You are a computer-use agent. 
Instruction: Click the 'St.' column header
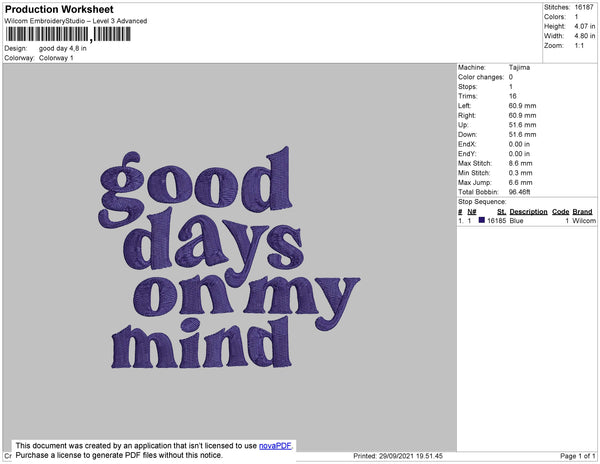(x=501, y=212)
